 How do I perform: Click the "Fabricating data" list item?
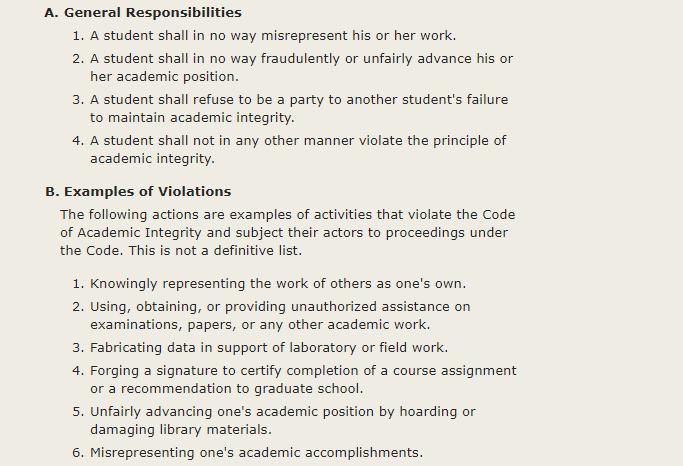pyautogui.click(x=268, y=348)
